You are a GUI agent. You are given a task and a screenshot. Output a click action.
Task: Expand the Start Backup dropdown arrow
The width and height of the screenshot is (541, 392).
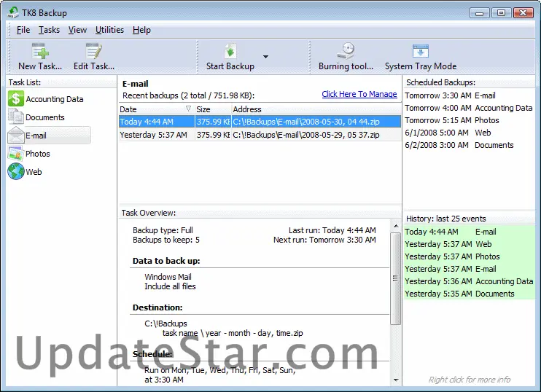(265, 57)
